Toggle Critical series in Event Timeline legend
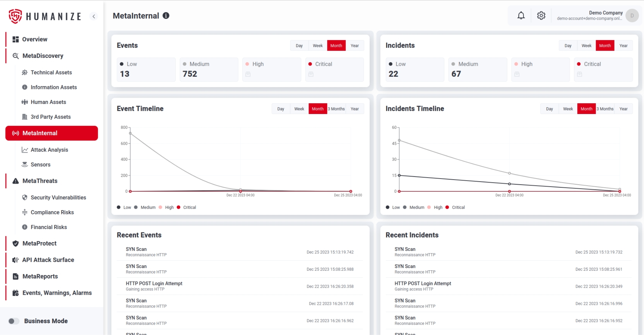This screenshot has height=335, width=644. (x=186, y=207)
